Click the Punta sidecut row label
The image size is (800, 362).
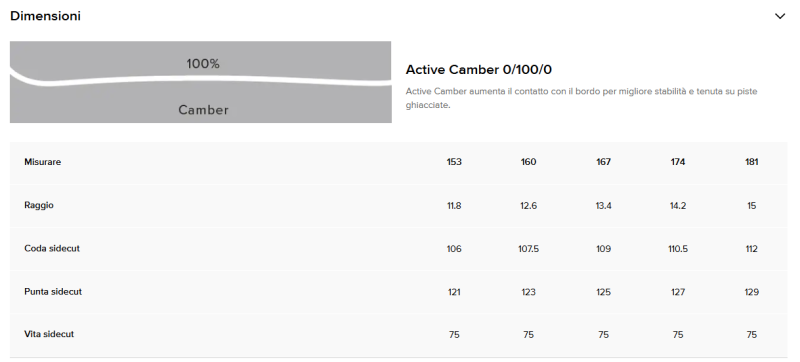(53, 292)
